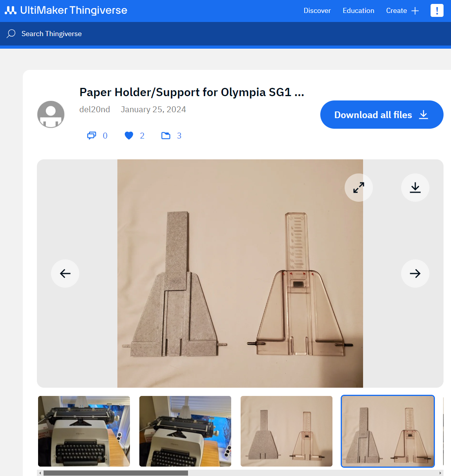Click the search magnifier icon
The image size is (451, 476).
point(11,34)
